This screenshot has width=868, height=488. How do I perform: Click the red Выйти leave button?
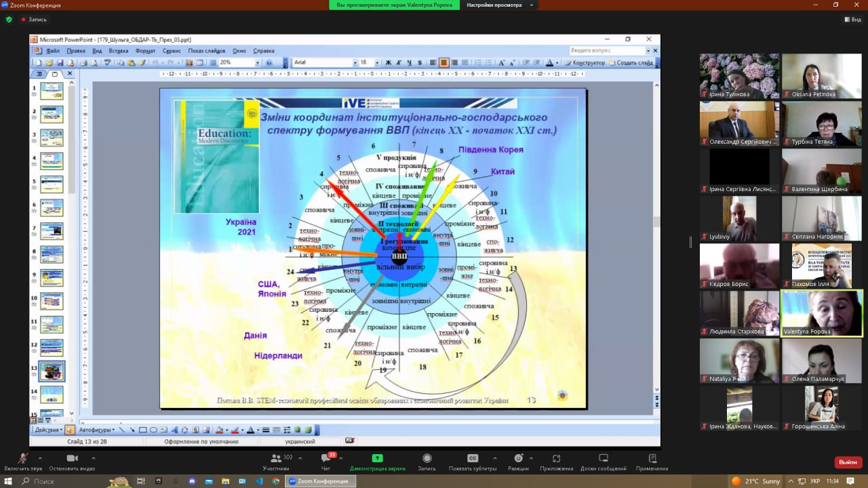[848, 462]
